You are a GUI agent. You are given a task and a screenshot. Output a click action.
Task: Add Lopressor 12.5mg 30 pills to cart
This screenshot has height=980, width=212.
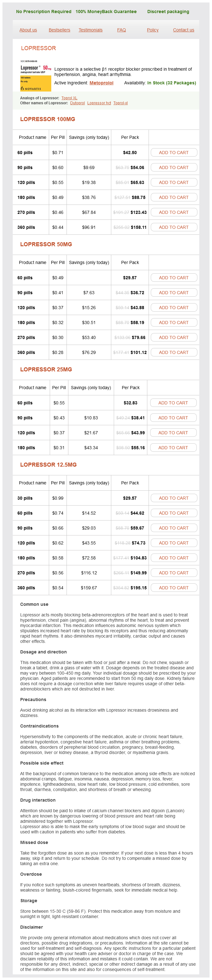[x=174, y=498]
